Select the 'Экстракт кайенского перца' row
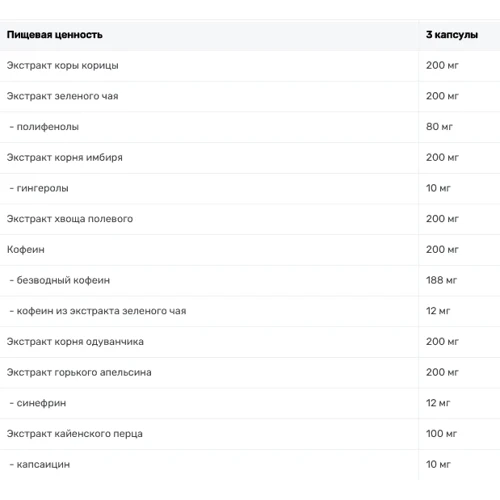The width and height of the screenshot is (500, 500). (250, 434)
